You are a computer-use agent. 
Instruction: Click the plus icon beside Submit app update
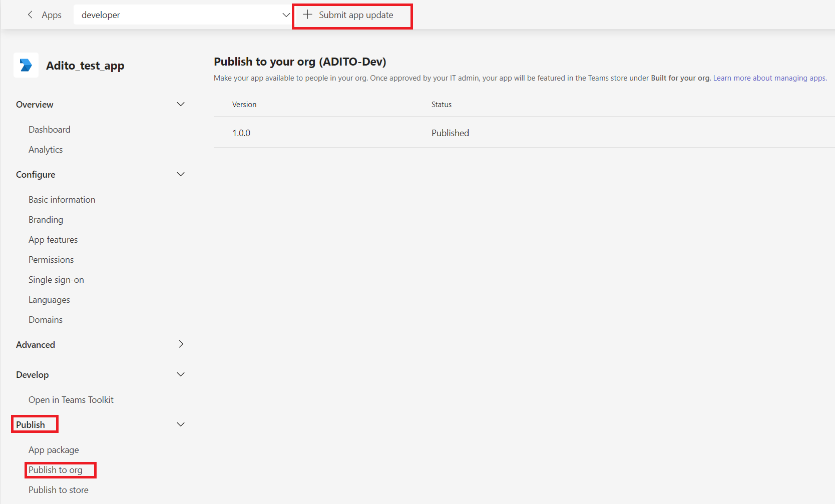(307, 15)
